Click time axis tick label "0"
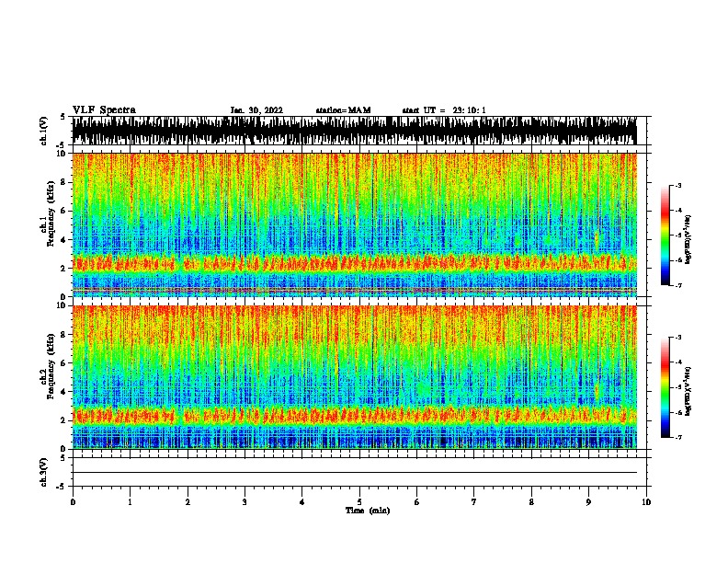 point(73,502)
